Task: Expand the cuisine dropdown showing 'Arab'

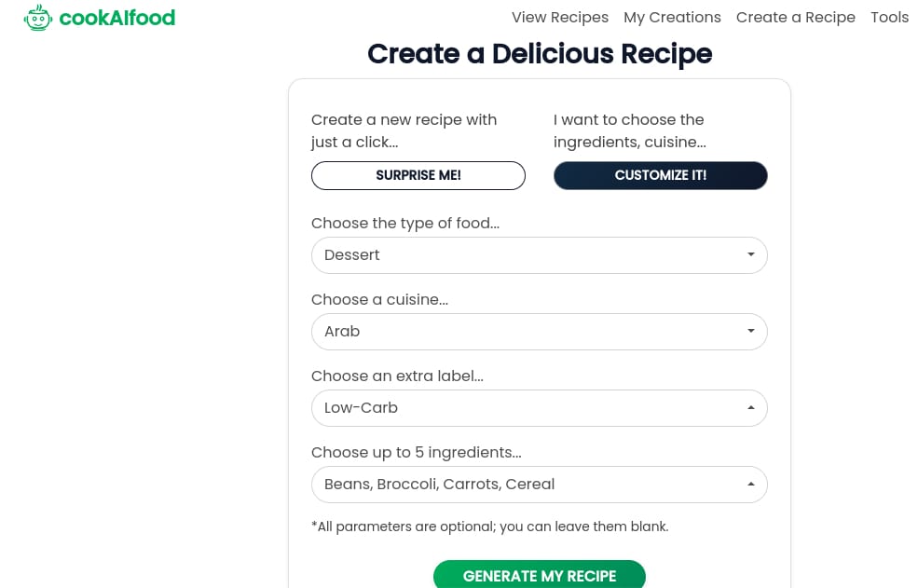Action: [539, 331]
